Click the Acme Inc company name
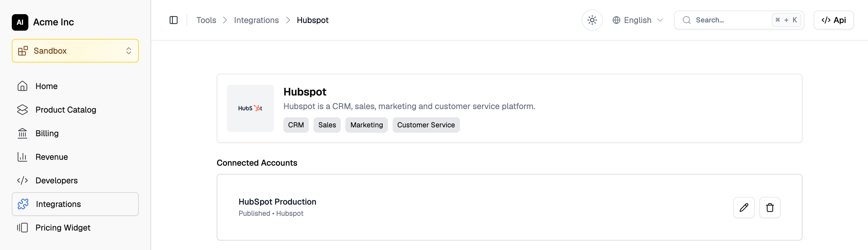Image resolution: width=868 pixels, height=250 pixels. pyautogui.click(x=53, y=22)
